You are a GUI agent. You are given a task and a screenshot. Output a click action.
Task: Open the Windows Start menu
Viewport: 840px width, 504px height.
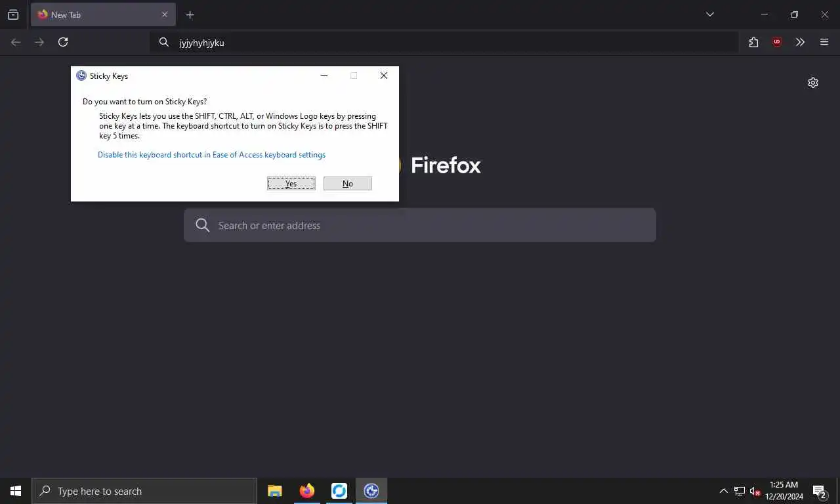(16, 491)
